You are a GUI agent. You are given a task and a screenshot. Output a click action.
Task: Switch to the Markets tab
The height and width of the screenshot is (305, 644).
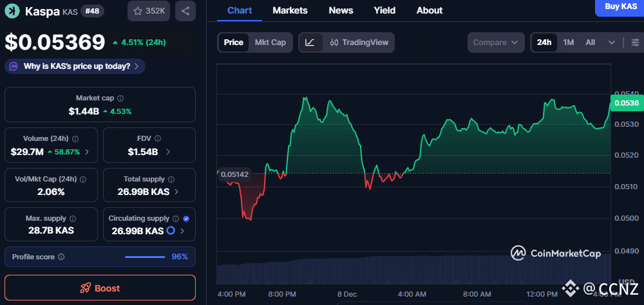pyautogui.click(x=290, y=10)
